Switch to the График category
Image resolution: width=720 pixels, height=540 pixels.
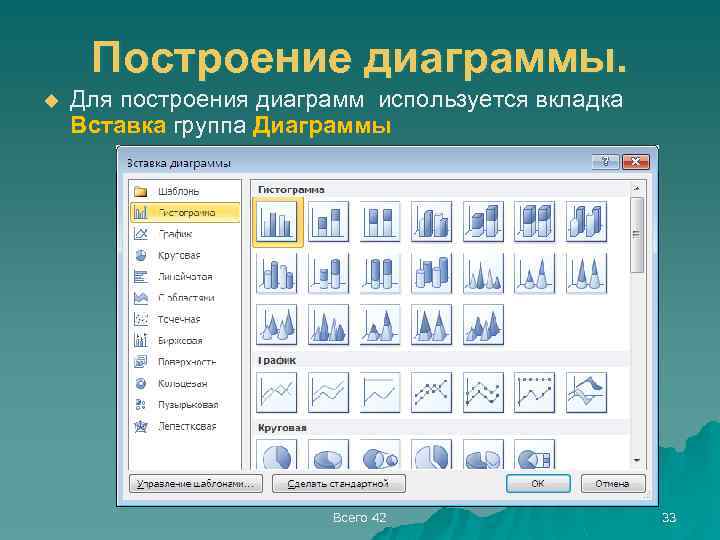tap(185, 234)
